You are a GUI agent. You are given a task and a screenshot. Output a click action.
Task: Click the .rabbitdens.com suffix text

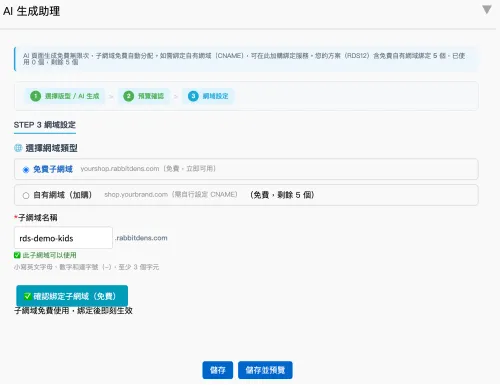141,238
